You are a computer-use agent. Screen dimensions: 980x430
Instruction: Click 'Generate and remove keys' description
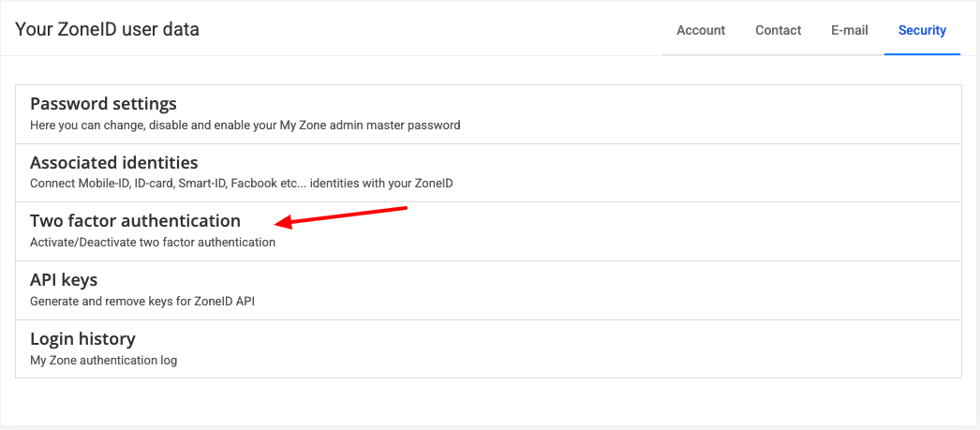(x=141, y=301)
